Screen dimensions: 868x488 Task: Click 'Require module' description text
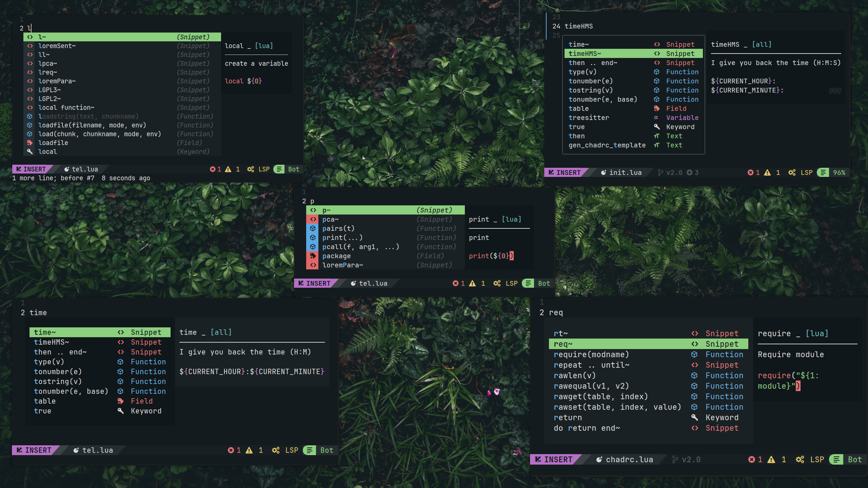point(791,354)
